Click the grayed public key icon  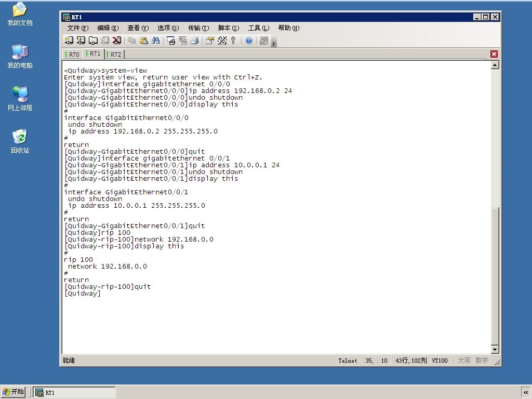pos(233,41)
